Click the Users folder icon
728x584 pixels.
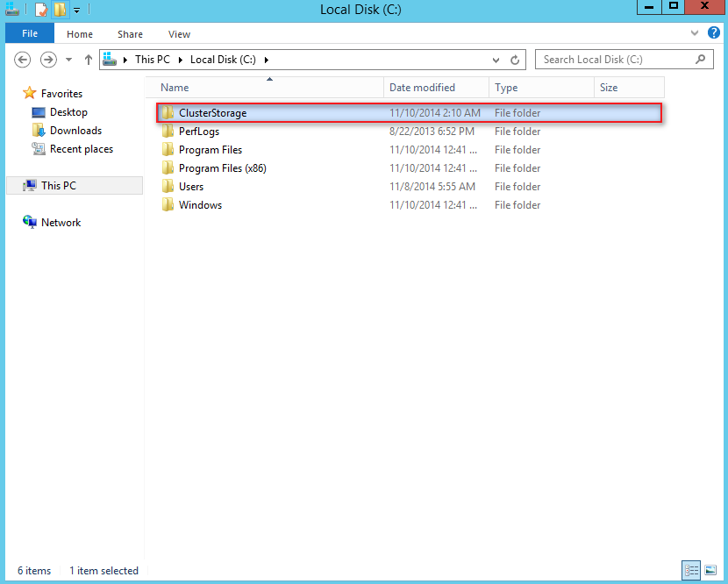[168, 186]
